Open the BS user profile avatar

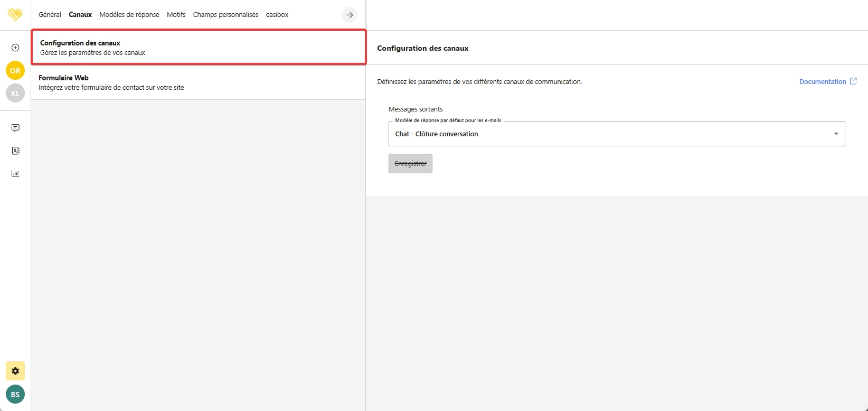(15, 394)
